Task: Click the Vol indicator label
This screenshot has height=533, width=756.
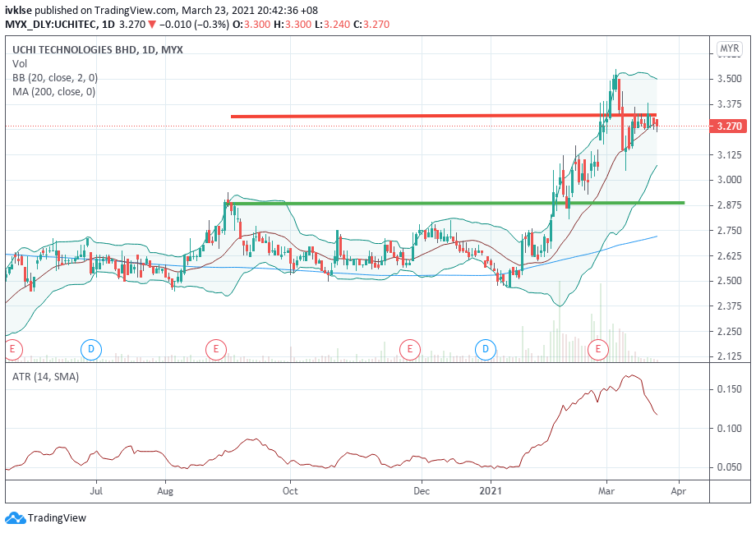Action: pyautogui.click(x=20, y=63)
